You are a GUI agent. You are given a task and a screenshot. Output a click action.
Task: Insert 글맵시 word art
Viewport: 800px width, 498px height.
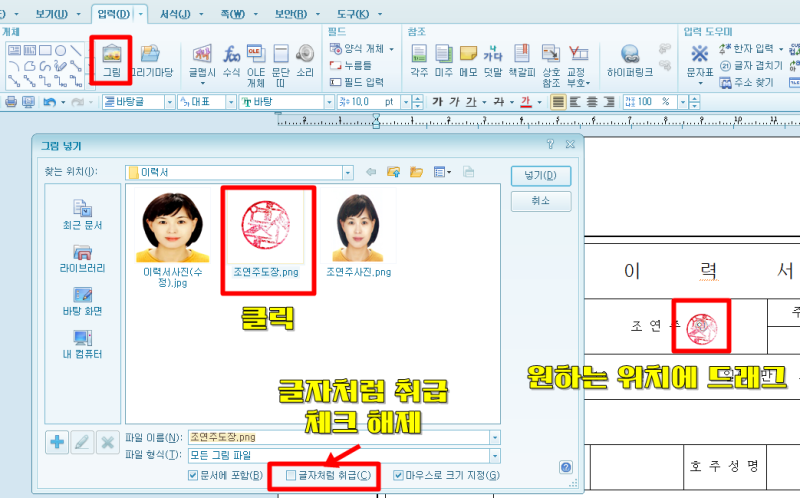coord(203,62)
